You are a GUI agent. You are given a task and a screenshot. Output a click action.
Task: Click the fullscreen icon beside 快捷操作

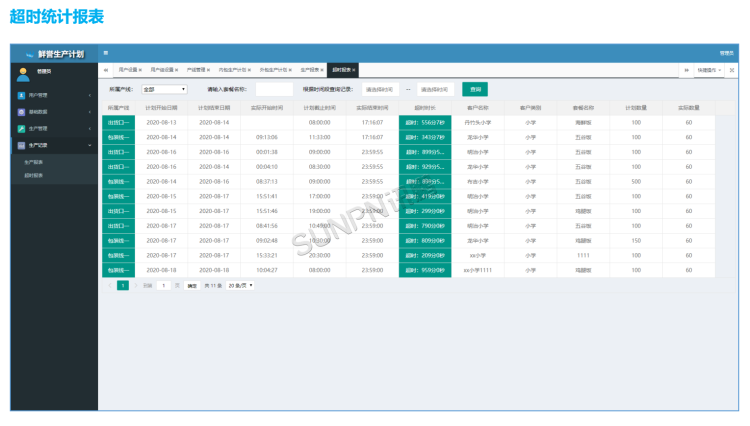pyautogui.click(x=732, y=70)
